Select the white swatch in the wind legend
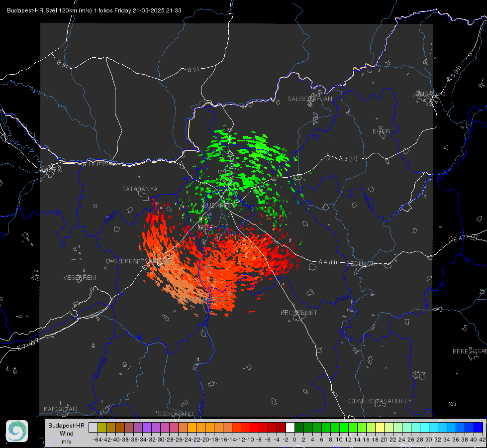 point(290,427)
